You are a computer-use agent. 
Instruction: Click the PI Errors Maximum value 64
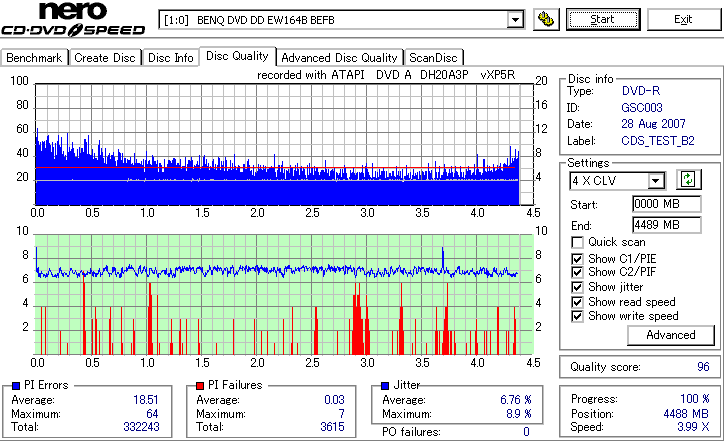[x=152, y=414]
